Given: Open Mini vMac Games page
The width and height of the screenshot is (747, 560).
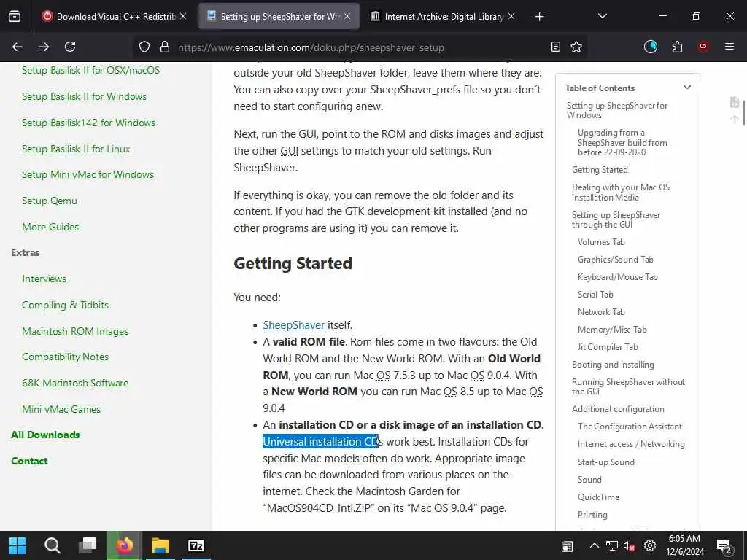Looking at the screenshot, I should [61, 410].
